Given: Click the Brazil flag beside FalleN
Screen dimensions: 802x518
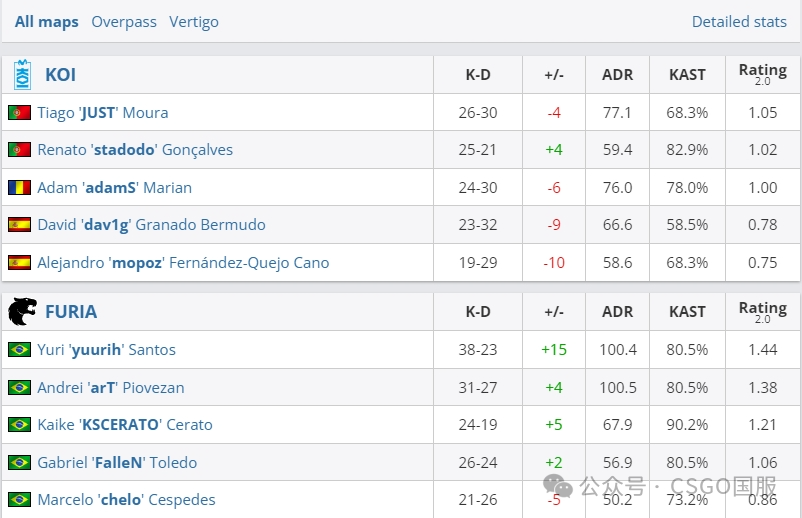Looking at the screenshot, I should pyautogui.click(x=19, y=463).
